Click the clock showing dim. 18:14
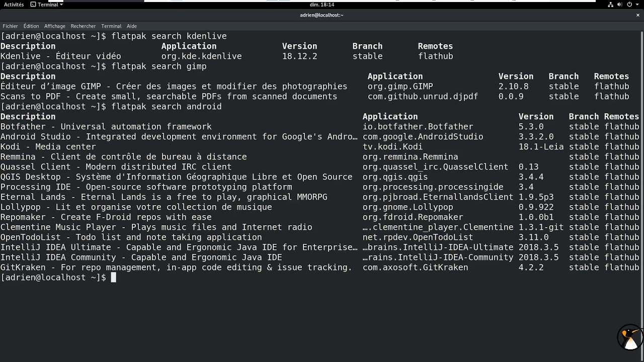 click(322, 5)
